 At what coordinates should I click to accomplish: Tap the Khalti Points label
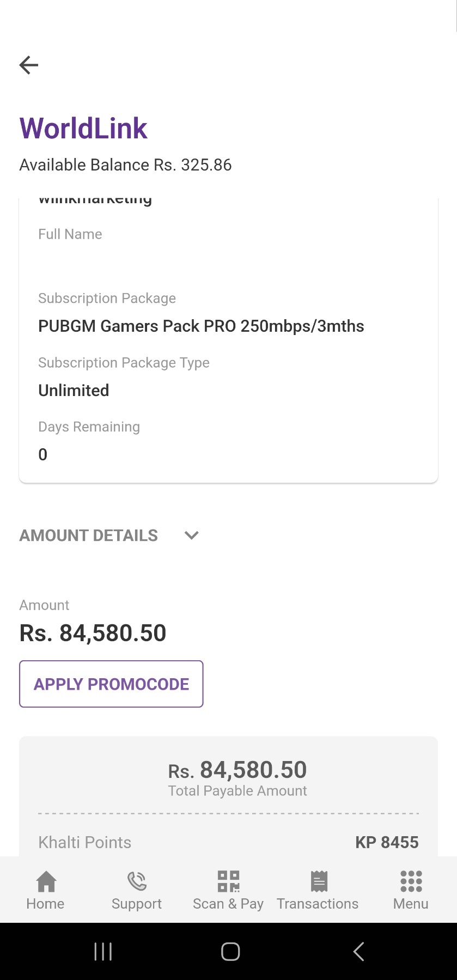coord(84,843)
